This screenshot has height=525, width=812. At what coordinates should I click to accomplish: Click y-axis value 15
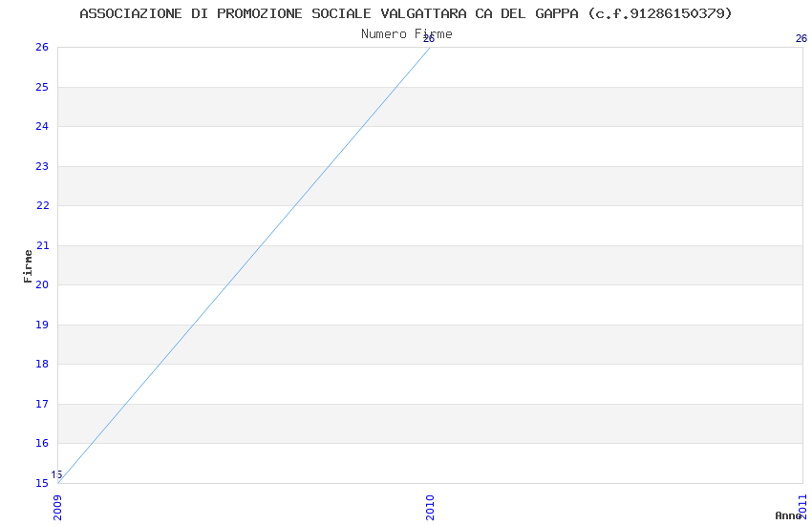click(42, 483)
